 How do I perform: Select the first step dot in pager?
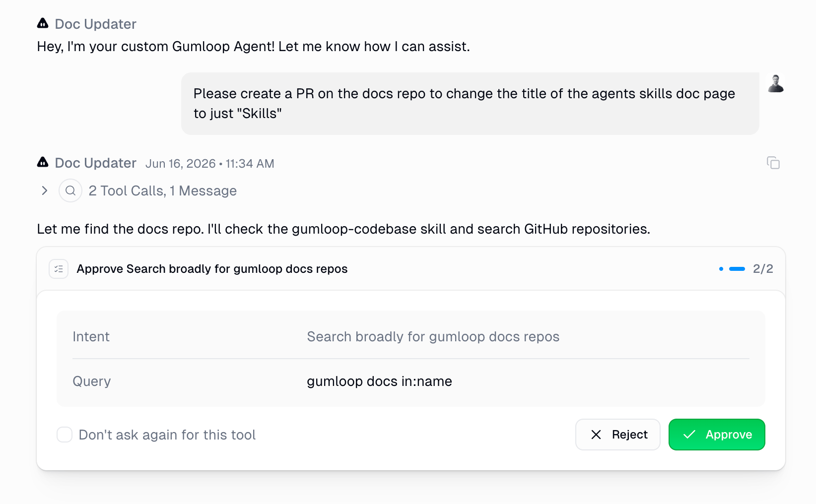pyautogui.click(x=721, y=269)
